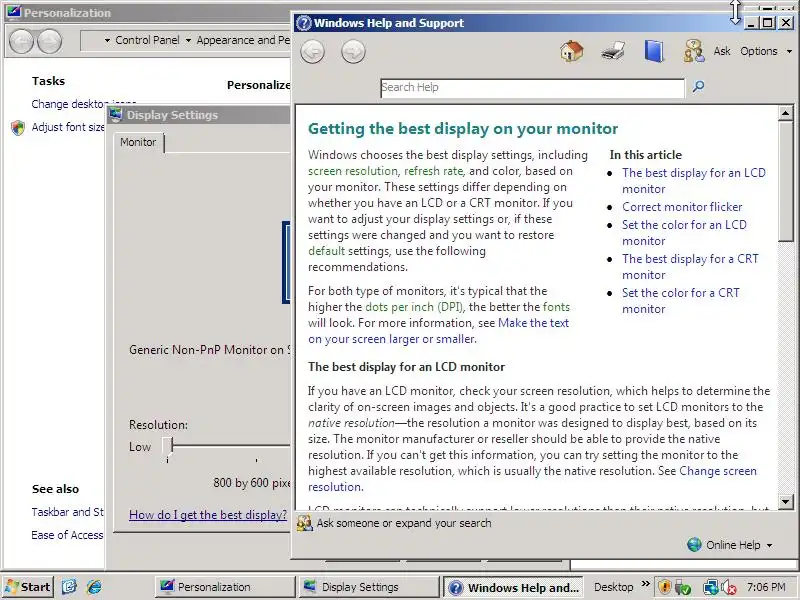Launch Internet Explorer from quick launch
800x600 pixels.
click(x=94, y=587)
